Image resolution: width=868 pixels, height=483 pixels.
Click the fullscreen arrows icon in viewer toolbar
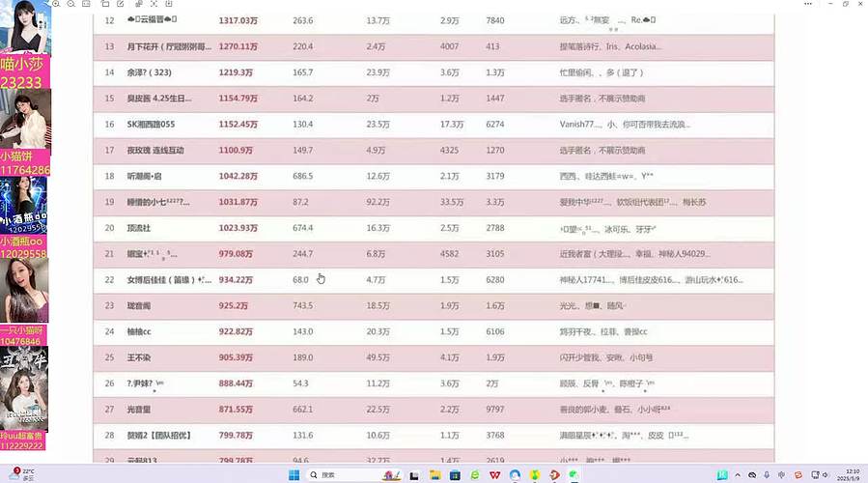pos(154,3)
